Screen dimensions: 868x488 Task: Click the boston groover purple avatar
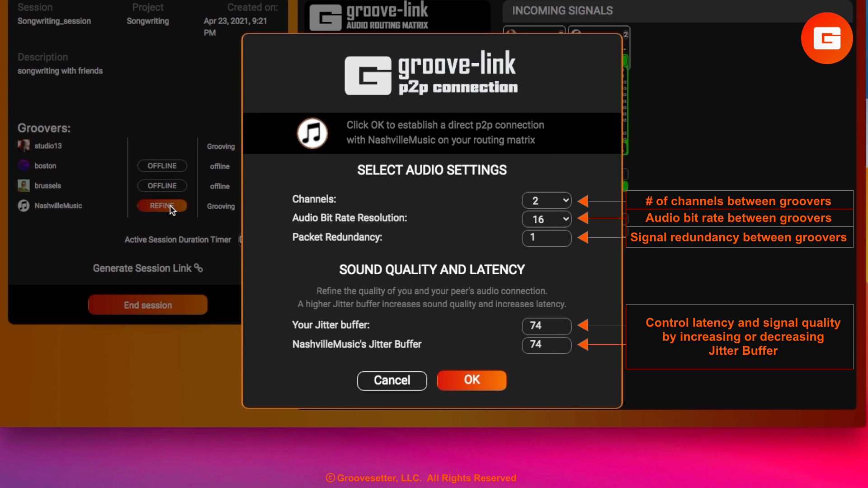(x=24, y=166)
